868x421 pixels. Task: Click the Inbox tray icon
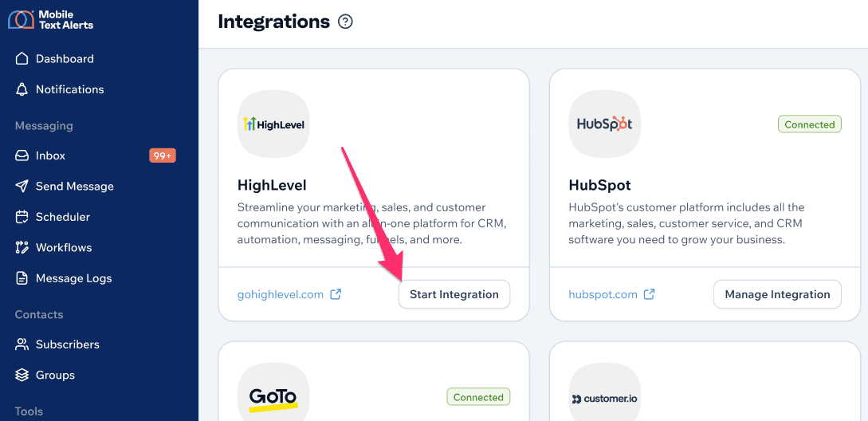[x=22, y=155]
